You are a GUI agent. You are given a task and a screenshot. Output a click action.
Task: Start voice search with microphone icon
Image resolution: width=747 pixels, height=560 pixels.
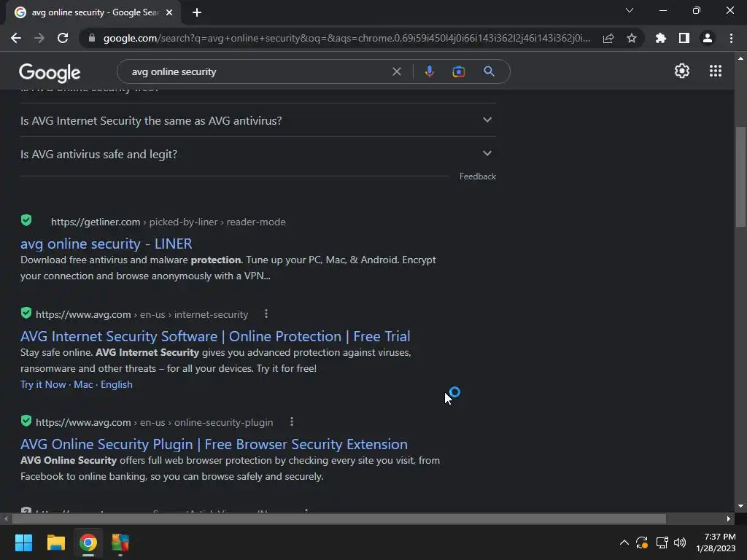coord(429,71)
